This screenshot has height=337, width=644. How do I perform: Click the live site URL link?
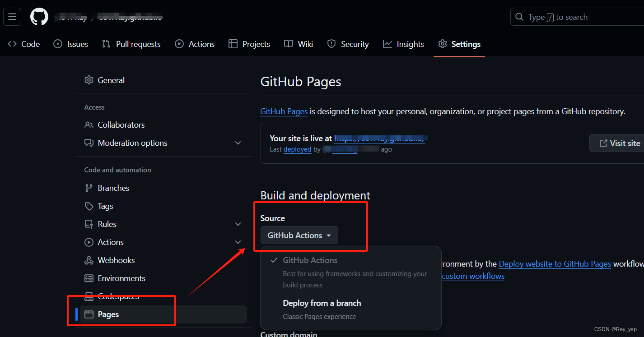tap(379, 138)
